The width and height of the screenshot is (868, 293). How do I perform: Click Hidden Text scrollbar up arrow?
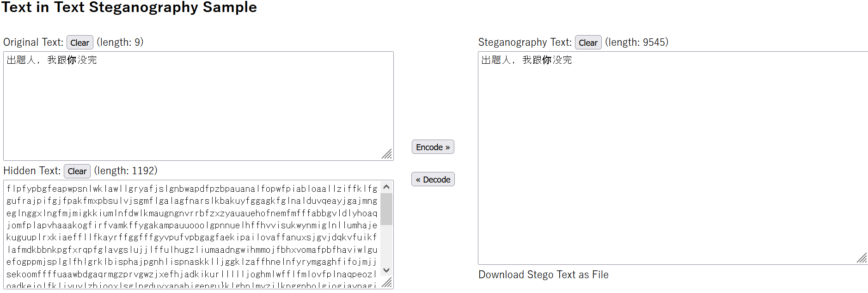click(x=387, y=187)
